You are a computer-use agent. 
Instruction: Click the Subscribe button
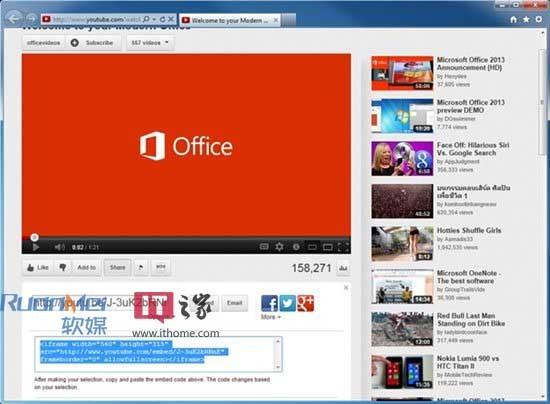pyautogui.click(x=93, y=43)
